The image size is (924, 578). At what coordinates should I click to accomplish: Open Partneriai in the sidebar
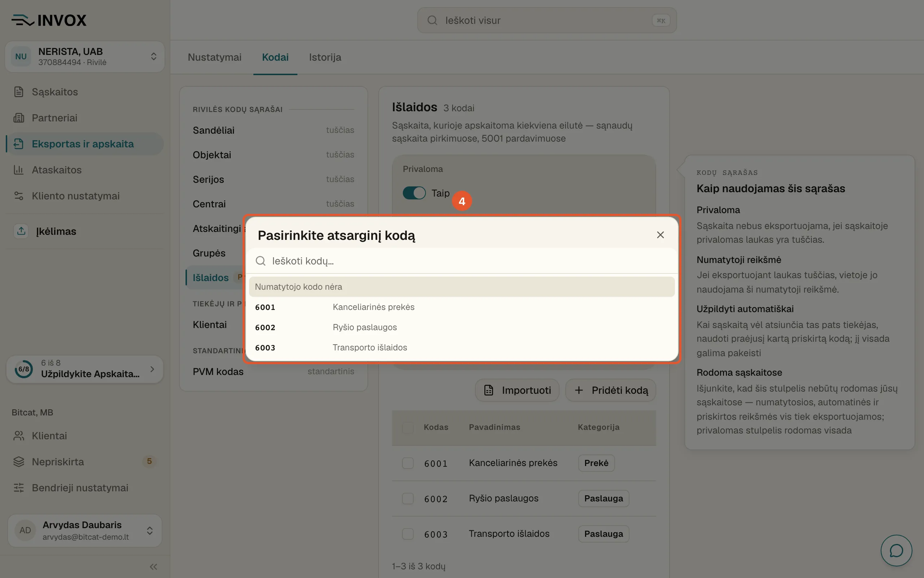[84, 118]
